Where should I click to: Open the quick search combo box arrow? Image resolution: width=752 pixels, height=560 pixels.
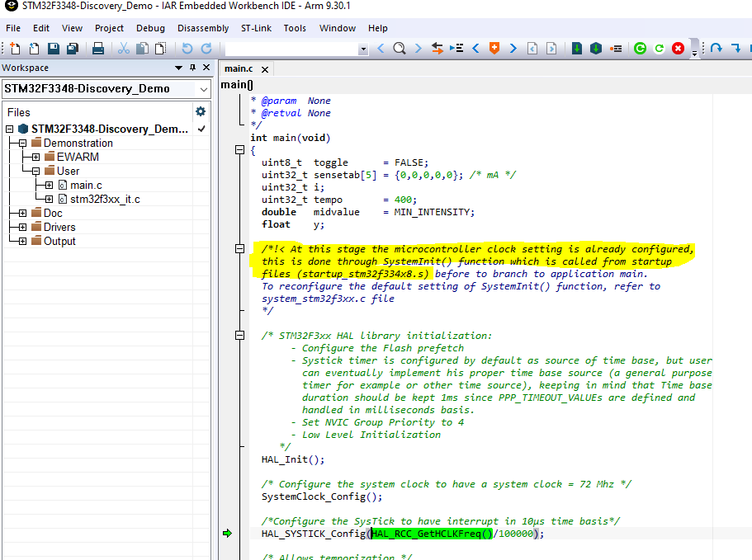[363, 49]
